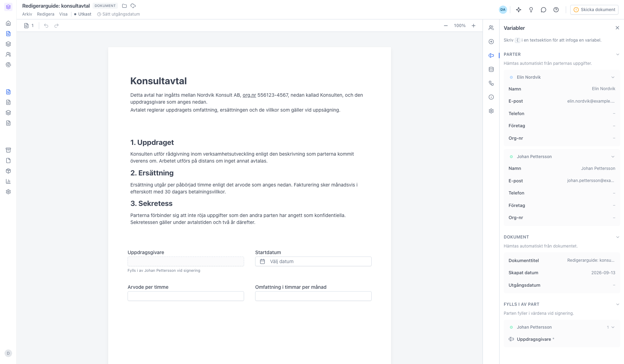
Task: Open the Arkiv menu
Action: tap(27, 14)
